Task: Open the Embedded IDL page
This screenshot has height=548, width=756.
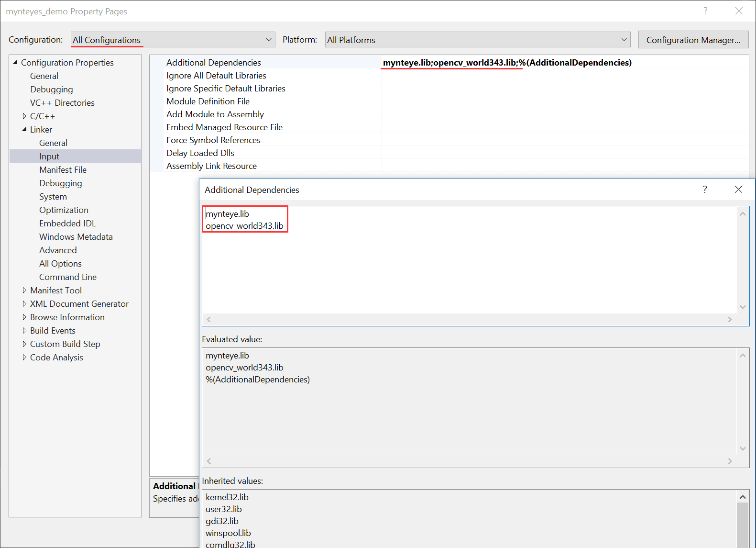Action: (67, 224)
